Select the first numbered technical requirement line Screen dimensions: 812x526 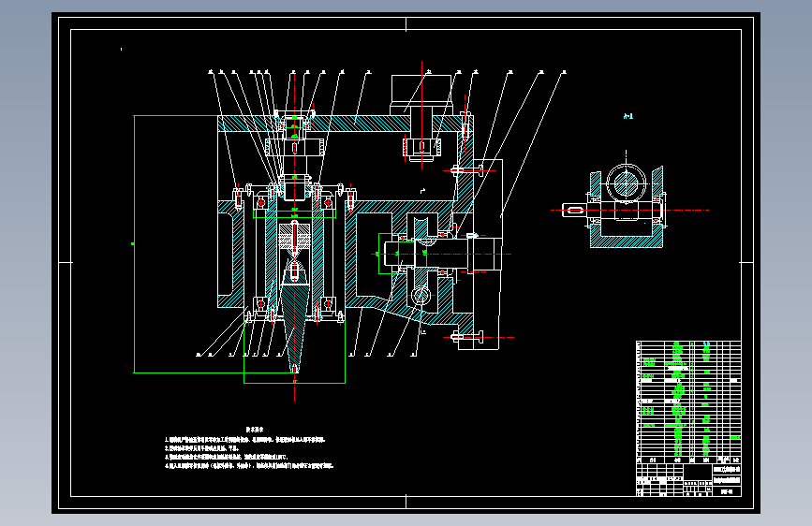[245, 440]
